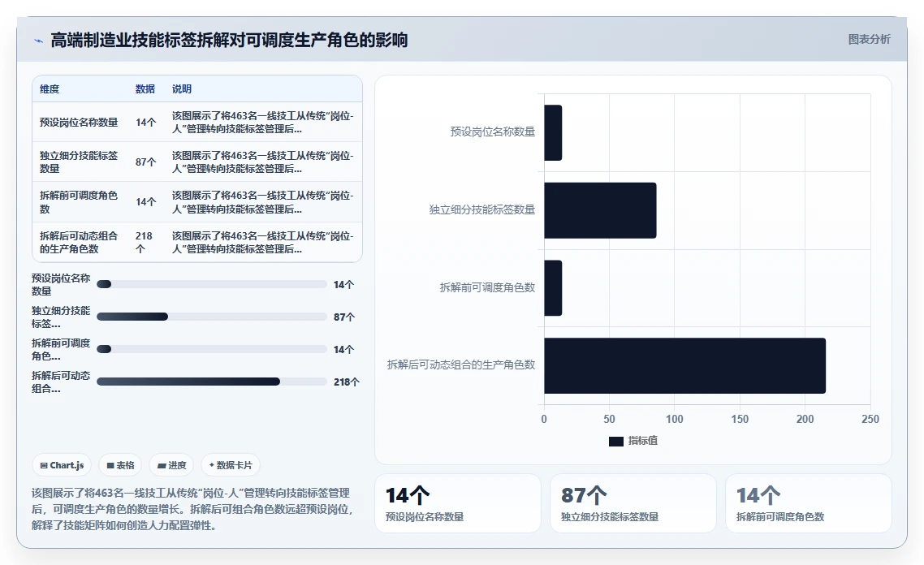The width and height of the screenshot is (924, 565).
Task: Click the 87个 value beside progress bar
Action: (x=344, y=317)
